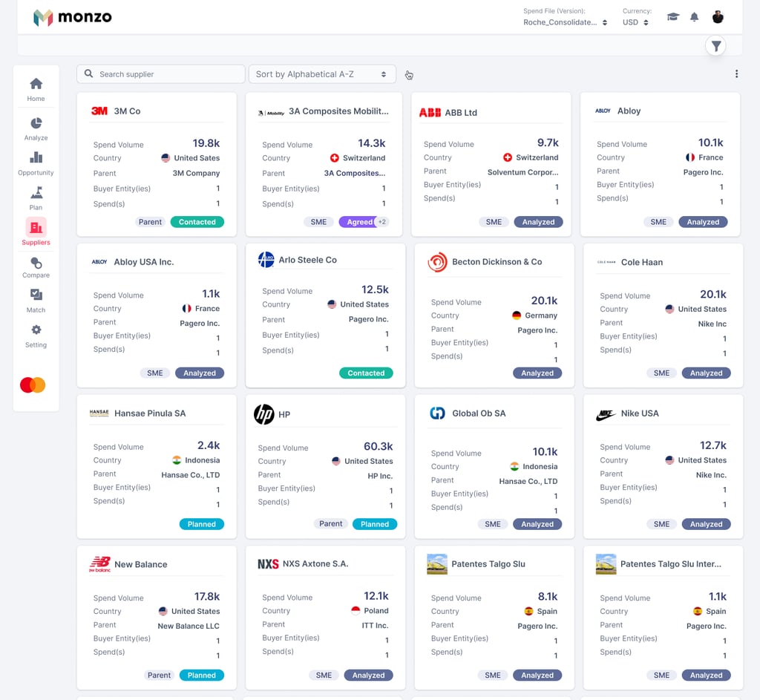Click the Contacted badge on 3M Co
The height and width of the screenshot is (700, 760).
[197, 222]
